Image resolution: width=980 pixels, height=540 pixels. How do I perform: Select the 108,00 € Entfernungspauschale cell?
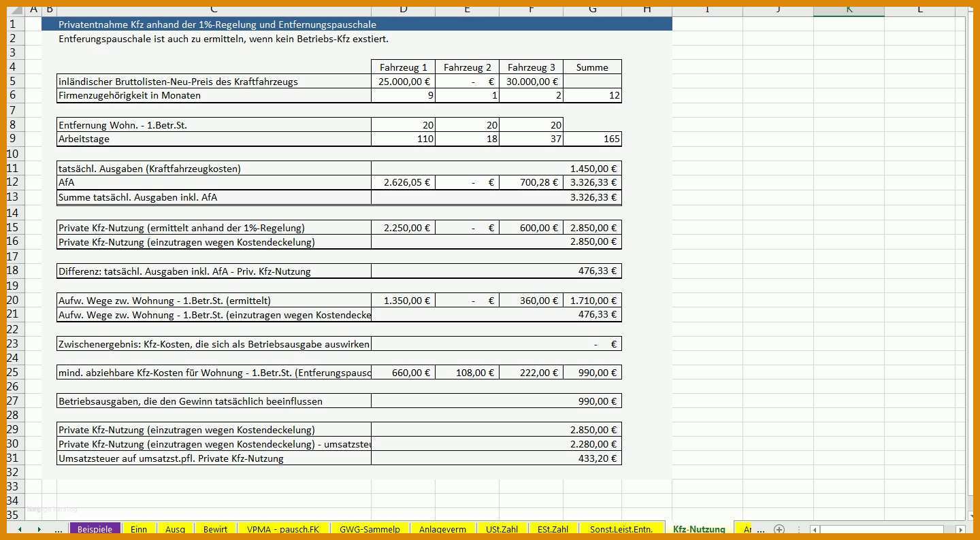[x=467, y=373]
